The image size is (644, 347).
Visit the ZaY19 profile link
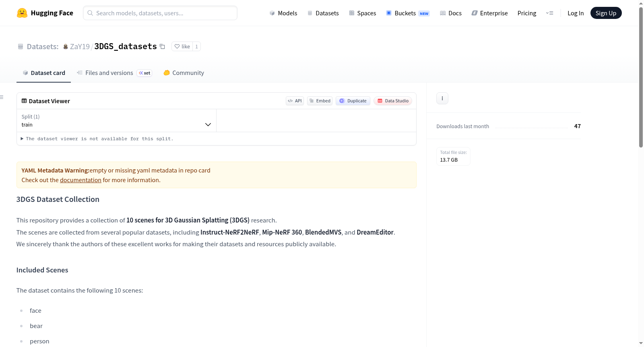80,46
